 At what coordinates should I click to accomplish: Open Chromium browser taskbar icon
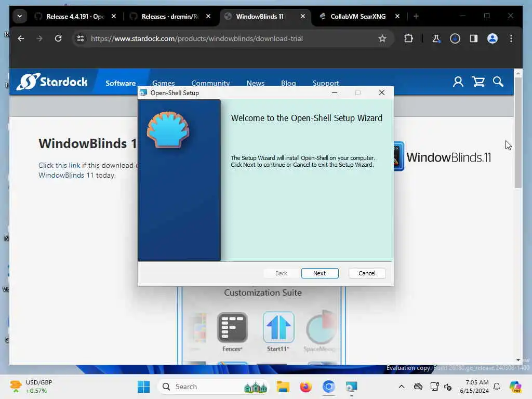click(x=328, y=387)
